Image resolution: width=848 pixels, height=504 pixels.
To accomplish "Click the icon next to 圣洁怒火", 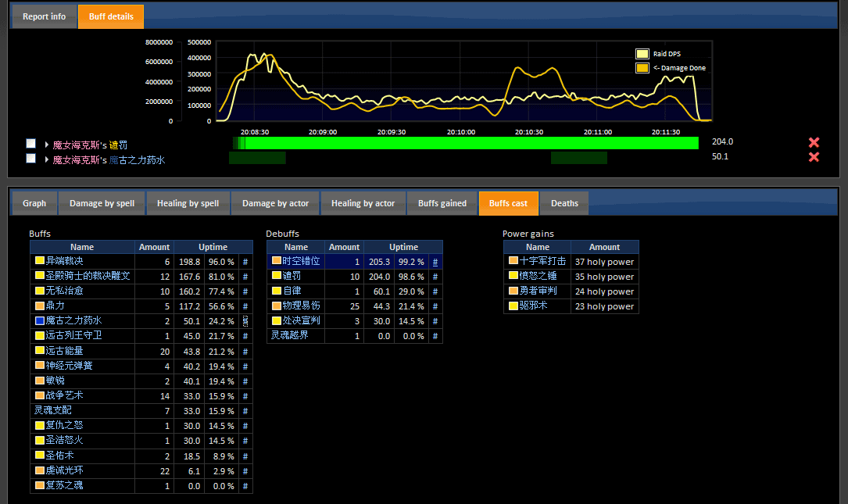I will point(40,440).
